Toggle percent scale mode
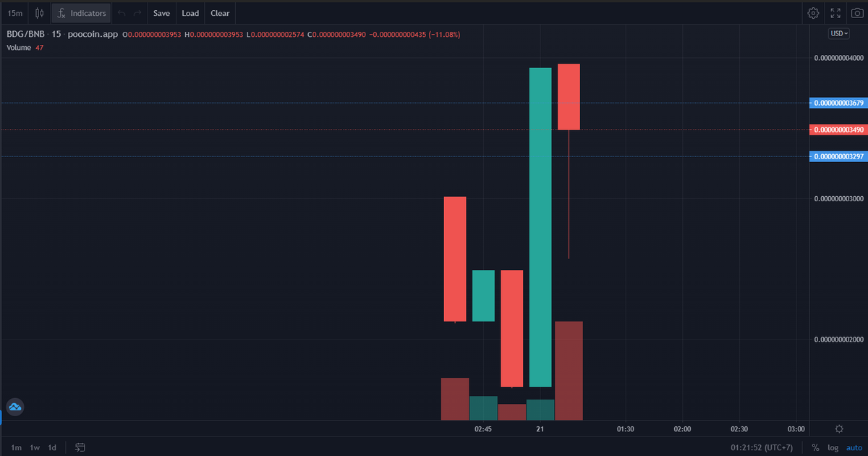Viewport: 868px width, 456px height. tap(816, 447)
